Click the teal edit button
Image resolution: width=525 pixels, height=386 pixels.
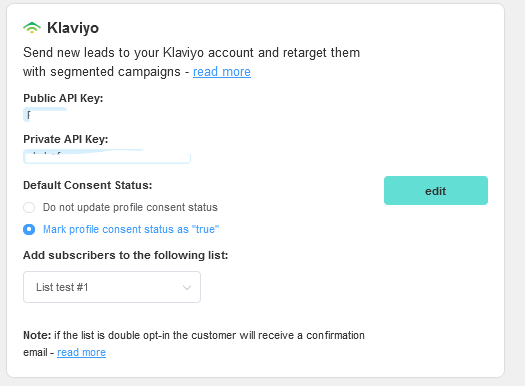click(436, 190)
